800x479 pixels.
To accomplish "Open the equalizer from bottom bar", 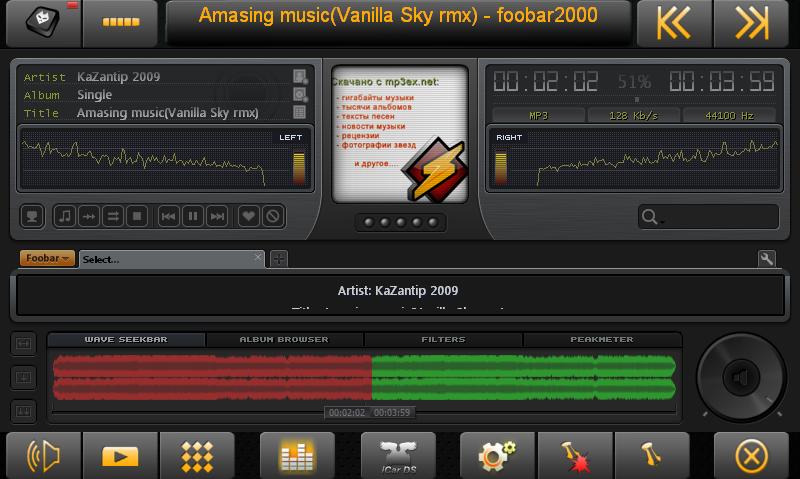I will (x=297, y=455).
